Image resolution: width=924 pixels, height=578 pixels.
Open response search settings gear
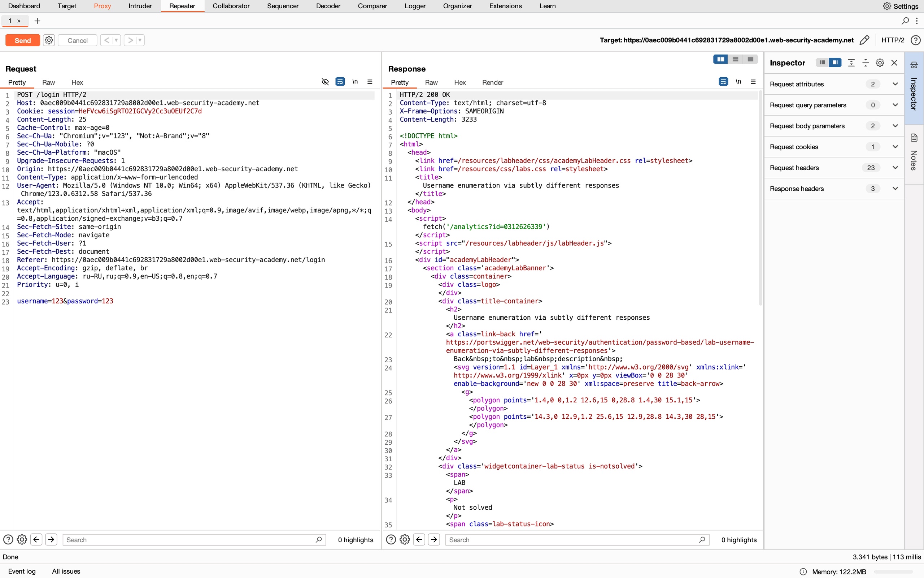405,539
